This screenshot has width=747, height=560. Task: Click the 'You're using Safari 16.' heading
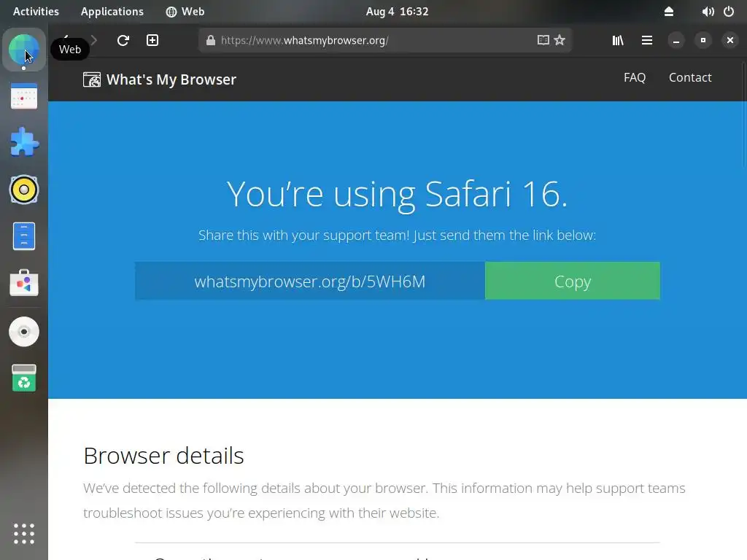(x=398, y=194)
